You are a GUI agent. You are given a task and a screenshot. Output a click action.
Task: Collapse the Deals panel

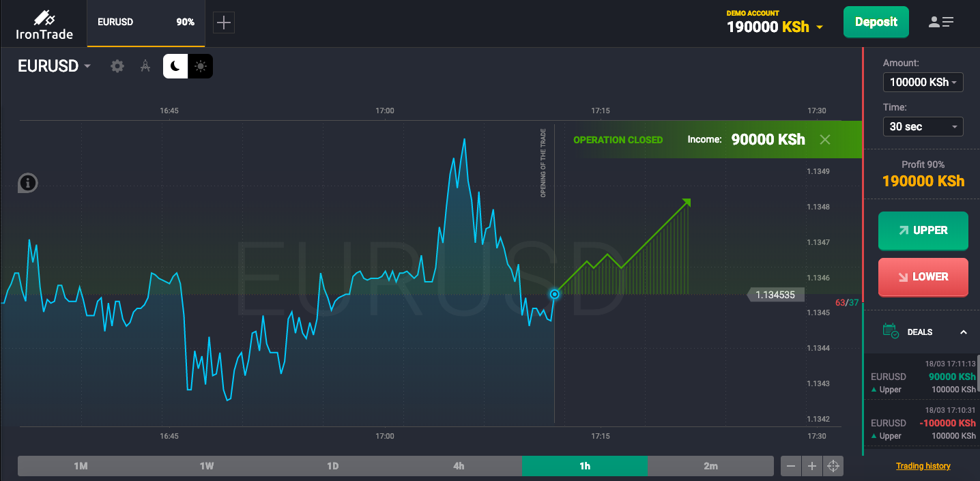[x=964, y=332]
